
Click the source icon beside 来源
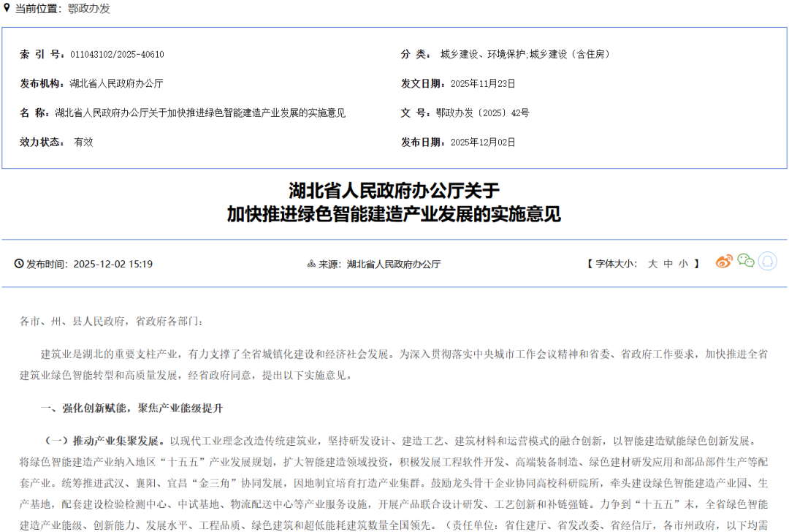point(310,263)
